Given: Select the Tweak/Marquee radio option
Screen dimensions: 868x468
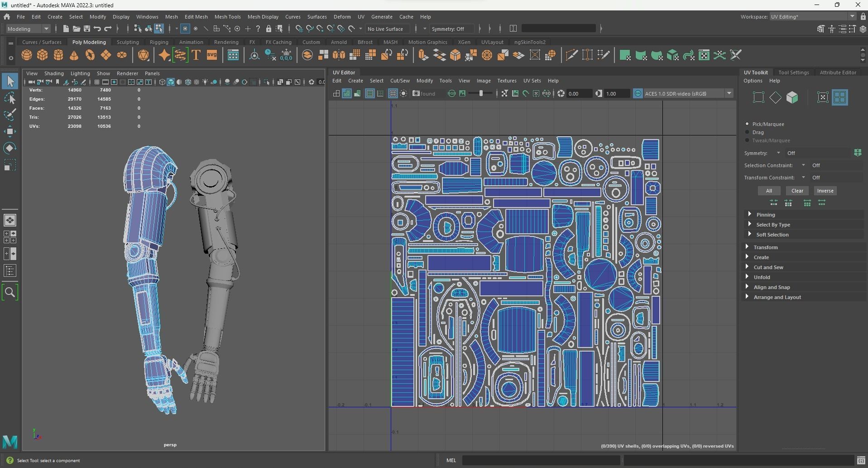Looking at the screenshot, I should (748, 140).
